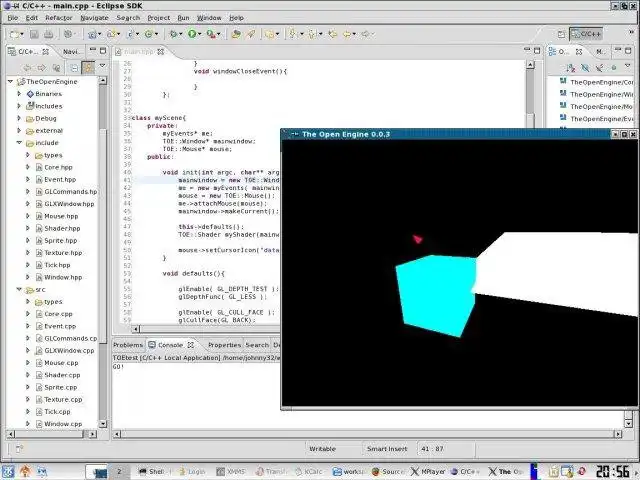
Task: Click the green Run button in the toolbar
Action: [x=193, y=34]
